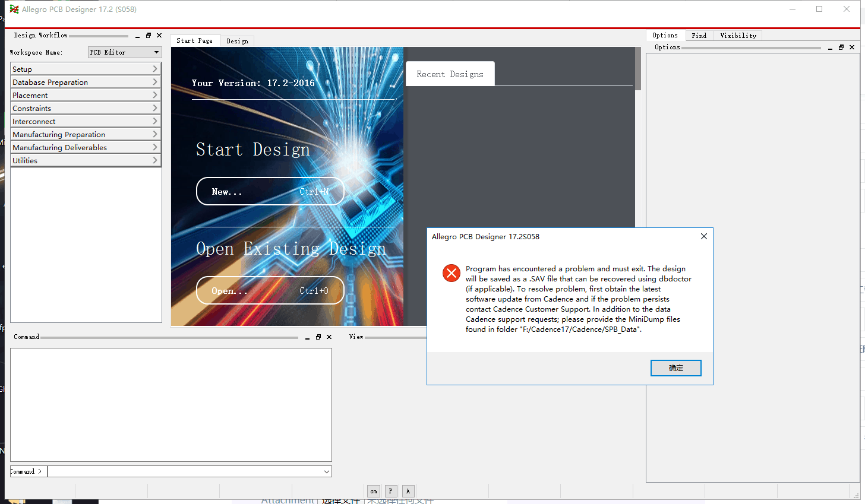This screenshot has width=865, height=504.
Task: Click the 'Start Design' heading
Action: click(253, 150)
